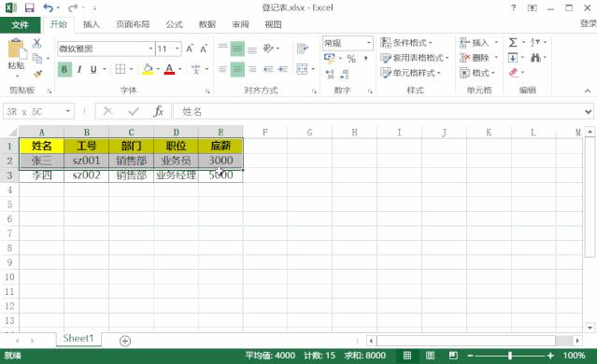Toggle Wrap Text

click(x=303, y=49)
